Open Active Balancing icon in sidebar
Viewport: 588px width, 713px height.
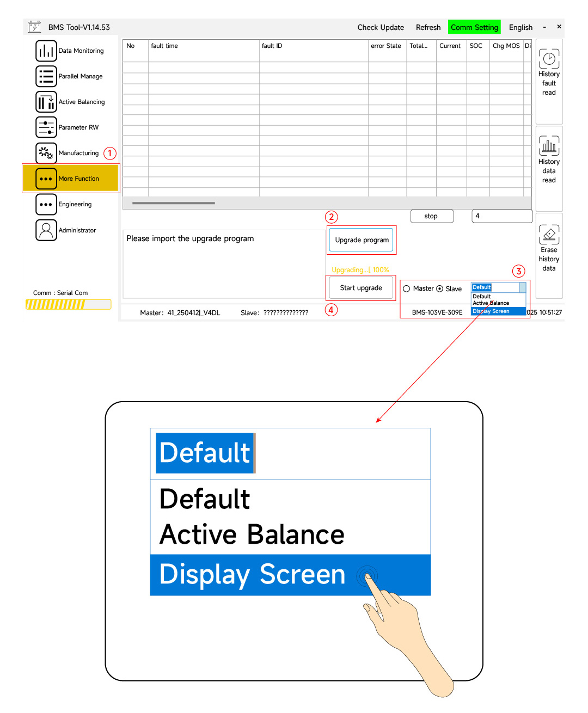pyautogui.click(x=46, y=102)
